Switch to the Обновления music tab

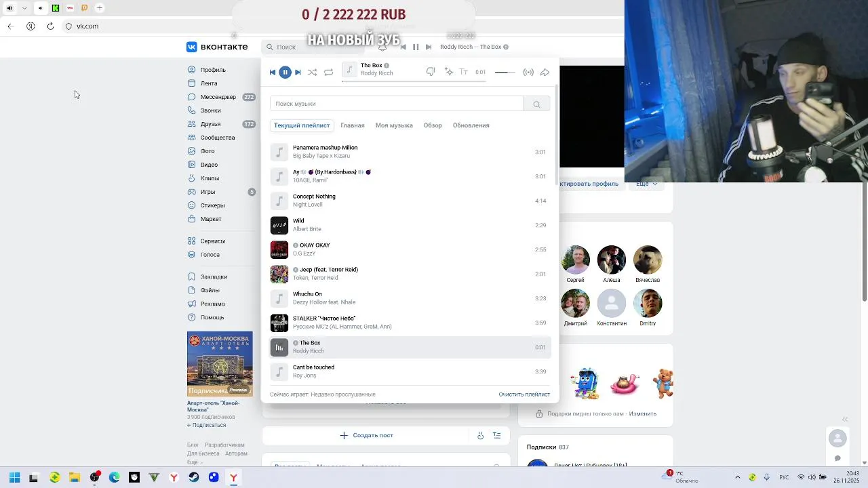(471, 125)
